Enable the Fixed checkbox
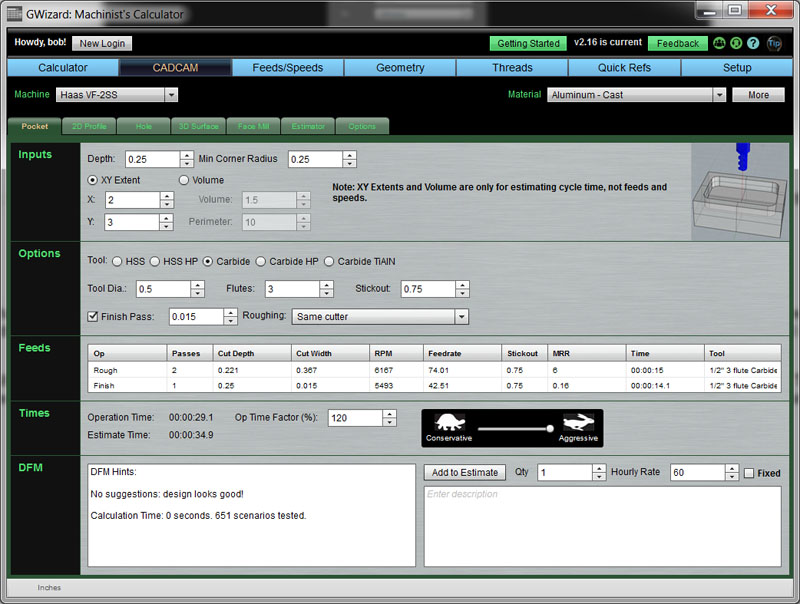The height and width of the screenshot is (604, 800). coord(749,473)
